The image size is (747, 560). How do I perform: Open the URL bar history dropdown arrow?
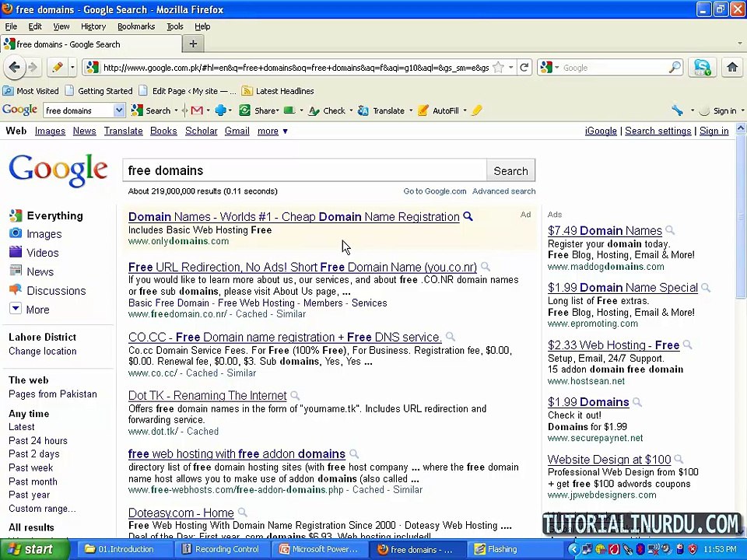coord(510,68)
